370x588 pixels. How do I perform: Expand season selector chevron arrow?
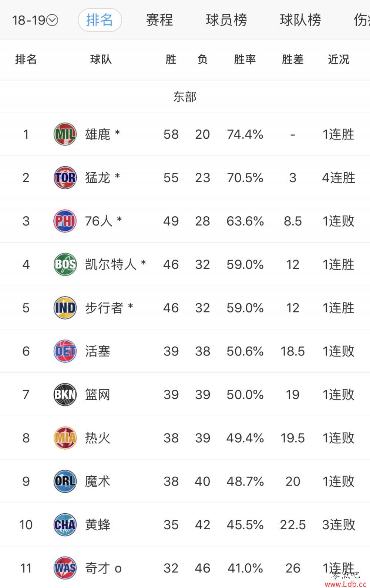[x=53, y=20]
